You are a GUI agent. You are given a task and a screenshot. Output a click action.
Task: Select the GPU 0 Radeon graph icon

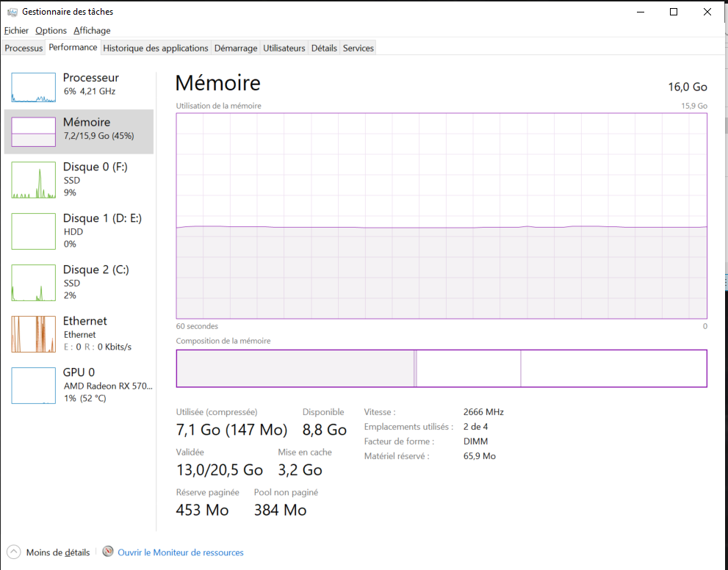(x=33, y=386)
